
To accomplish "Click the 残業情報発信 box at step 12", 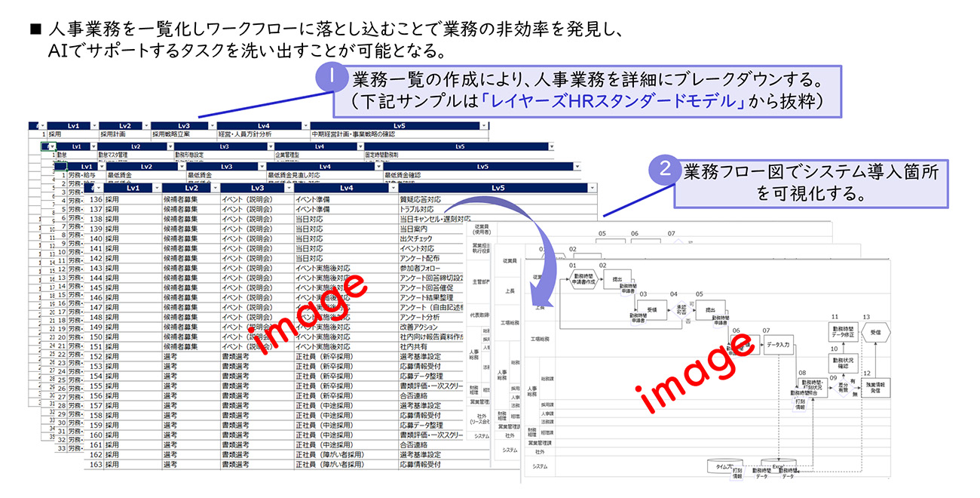I will coord(875,386).
